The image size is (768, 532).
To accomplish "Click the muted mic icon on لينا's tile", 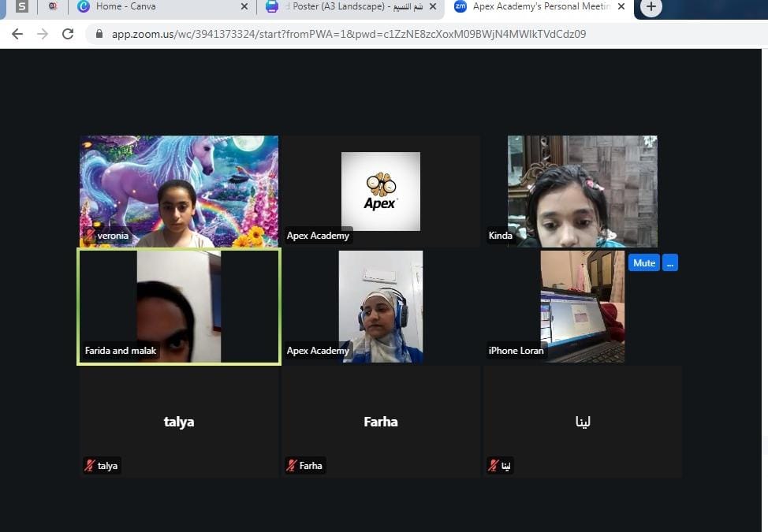I will coord(494,466).
